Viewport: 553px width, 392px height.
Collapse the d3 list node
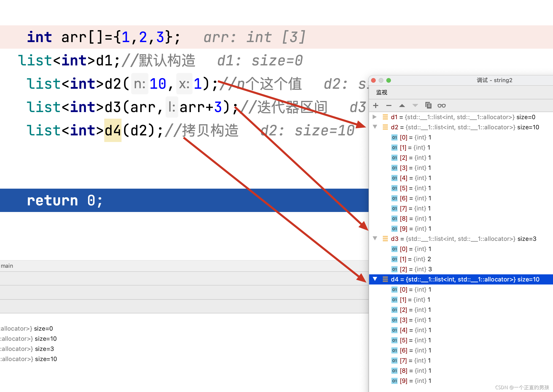(375, 238)
